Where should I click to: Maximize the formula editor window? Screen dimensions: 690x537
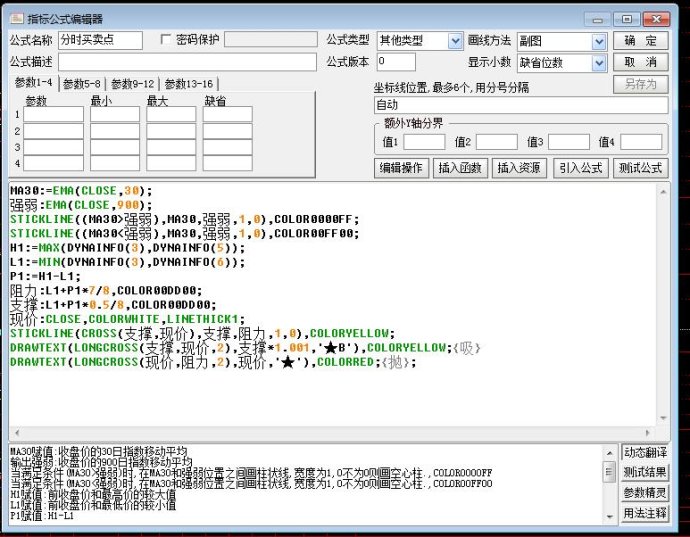coord(626,18)
